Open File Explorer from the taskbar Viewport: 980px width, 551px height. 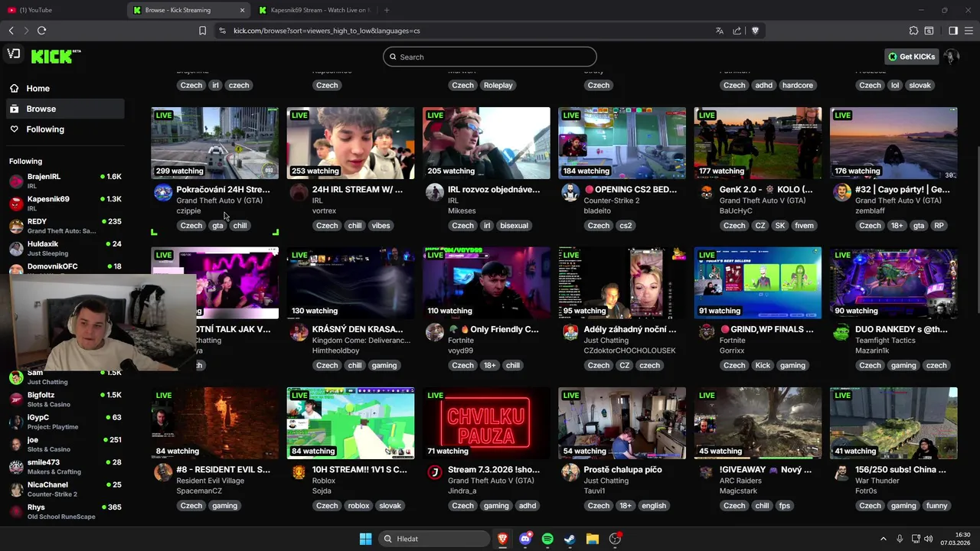[x=592, y=539]
